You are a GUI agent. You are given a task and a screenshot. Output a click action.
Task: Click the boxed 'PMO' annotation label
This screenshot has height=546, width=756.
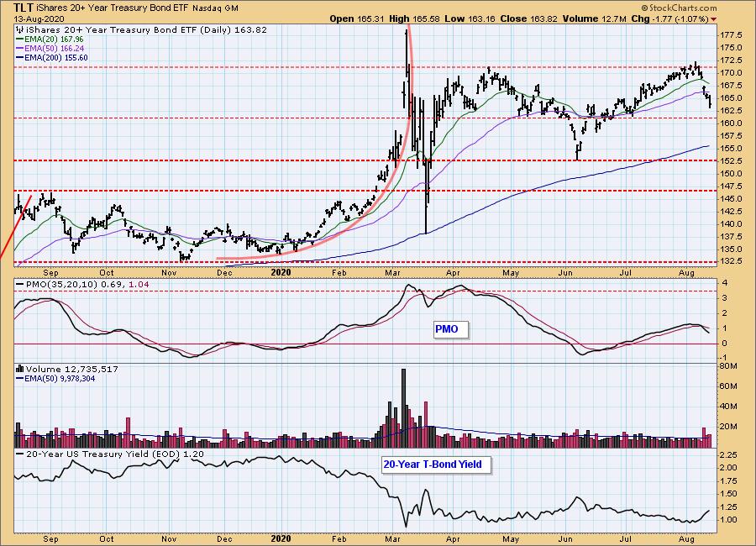coord(450,329)
